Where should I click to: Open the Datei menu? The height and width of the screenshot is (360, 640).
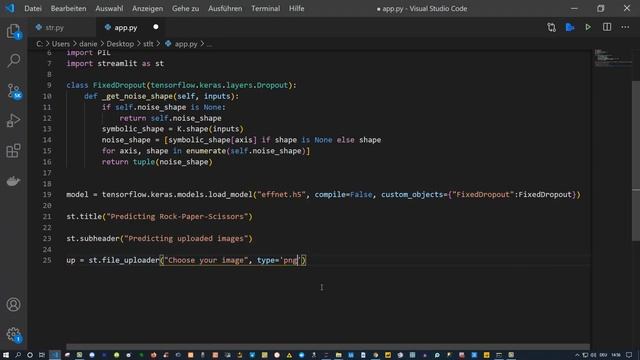click(33, 9)
